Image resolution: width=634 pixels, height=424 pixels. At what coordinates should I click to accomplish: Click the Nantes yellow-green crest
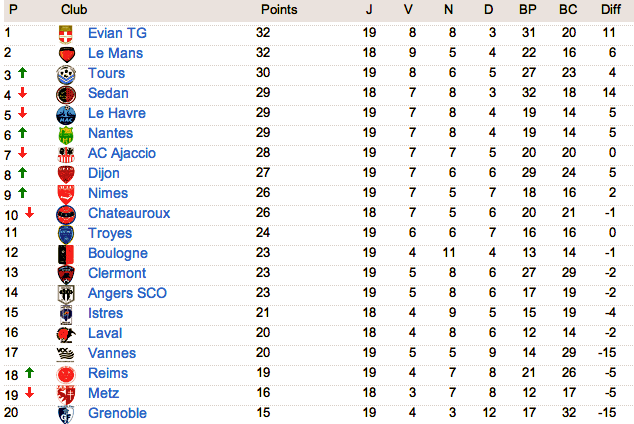66,135
